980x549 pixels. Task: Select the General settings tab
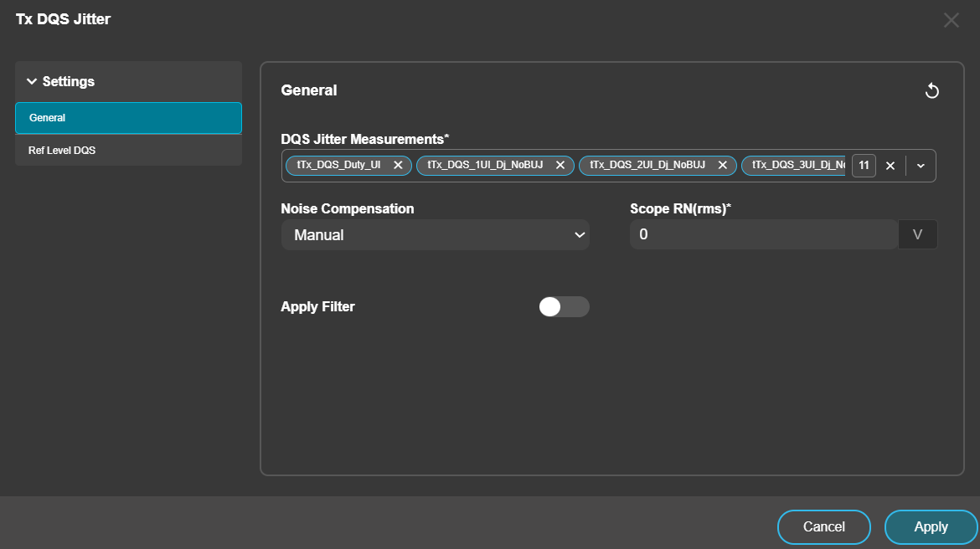pos(128,118)
